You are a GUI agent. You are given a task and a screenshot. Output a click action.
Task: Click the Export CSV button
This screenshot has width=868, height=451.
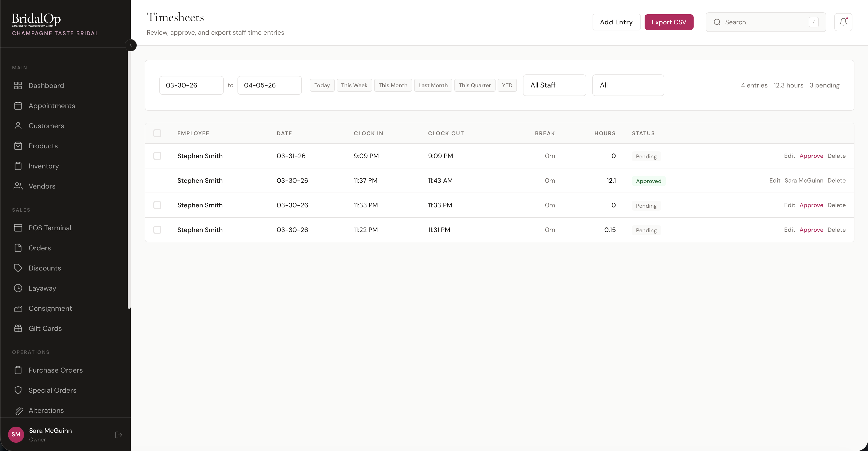pos(669,22)
